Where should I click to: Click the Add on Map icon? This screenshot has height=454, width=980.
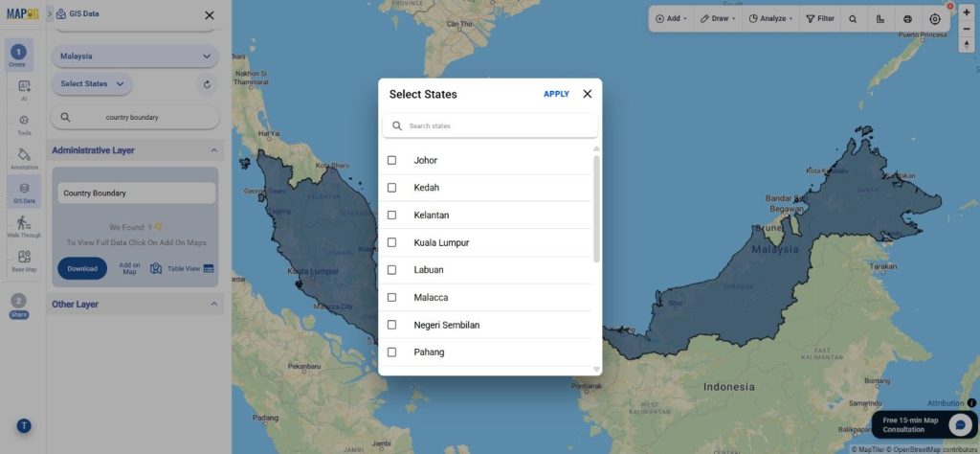(156, 268)
